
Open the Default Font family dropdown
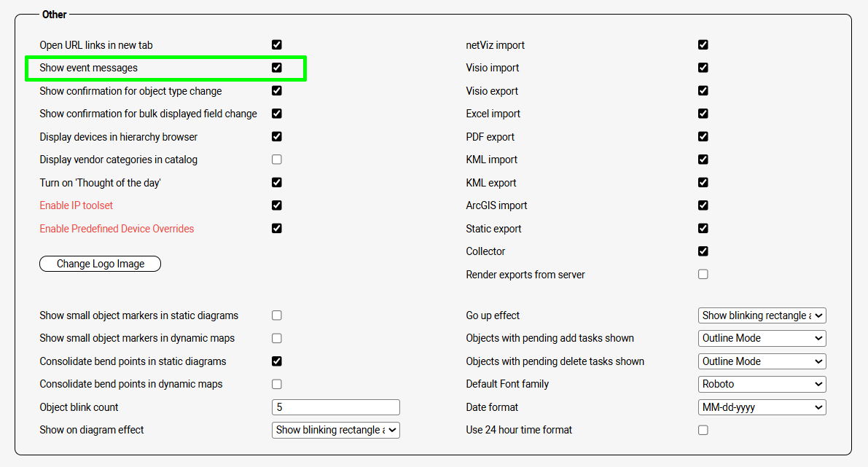762,384
